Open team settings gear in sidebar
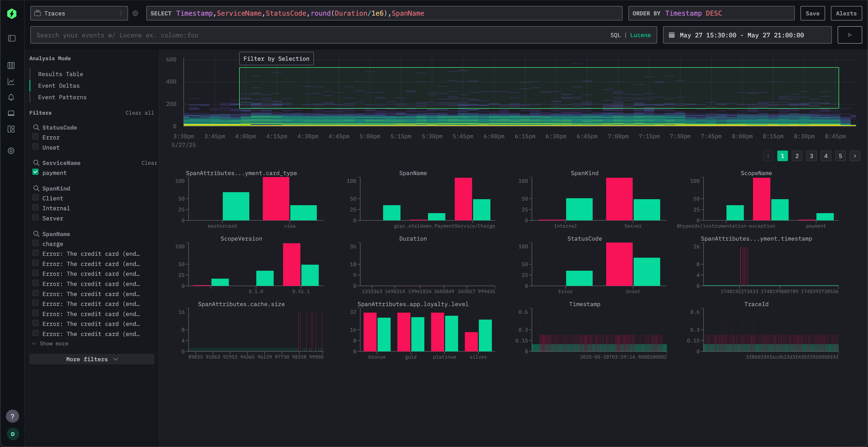868x447 pixels. [11, 151]
